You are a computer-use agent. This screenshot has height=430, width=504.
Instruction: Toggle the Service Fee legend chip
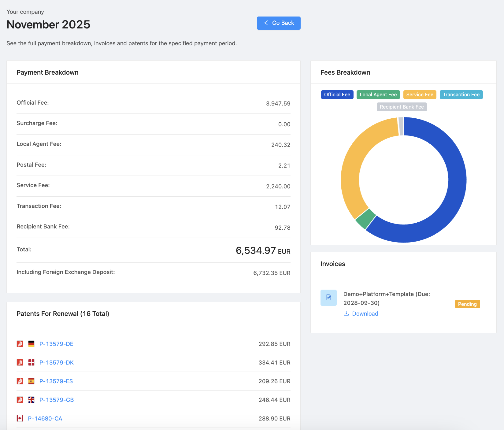420,95
